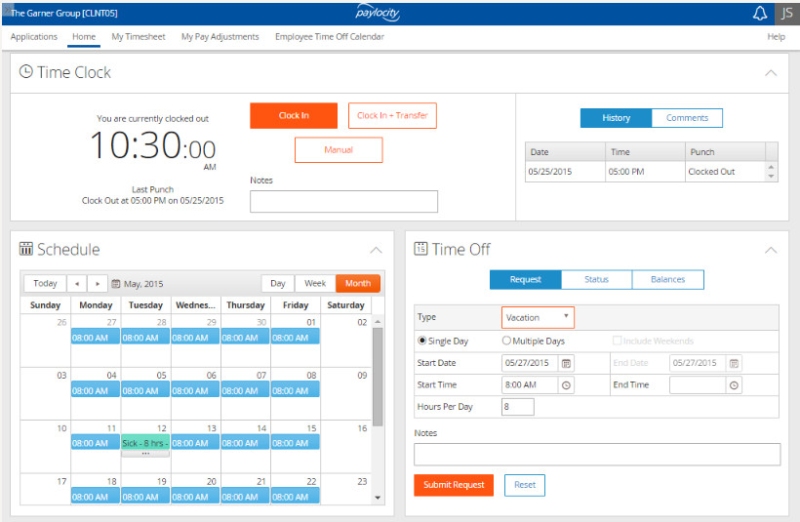This screenshot has width=800, height=522.
Task: Open End Time clock picker icon
Action: 734,385
